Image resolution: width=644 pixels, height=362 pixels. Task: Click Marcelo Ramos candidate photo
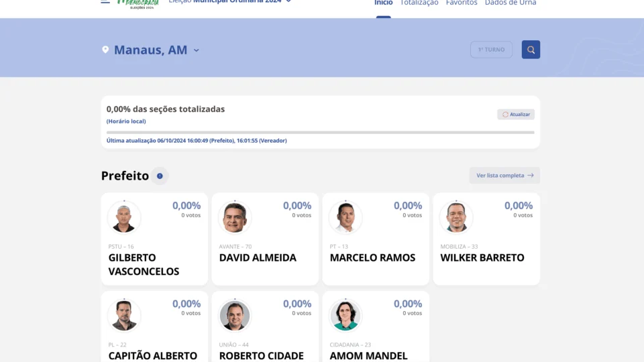(345, 217)
